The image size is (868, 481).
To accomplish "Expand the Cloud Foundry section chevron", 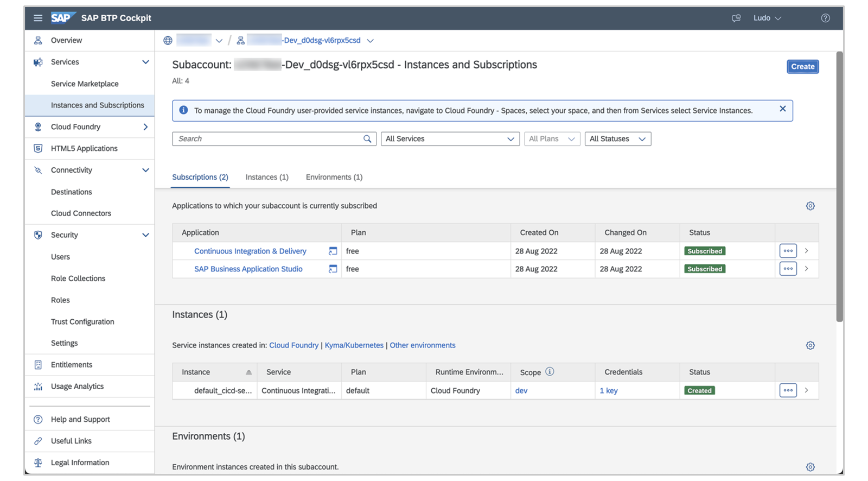I will click(145, 126).
